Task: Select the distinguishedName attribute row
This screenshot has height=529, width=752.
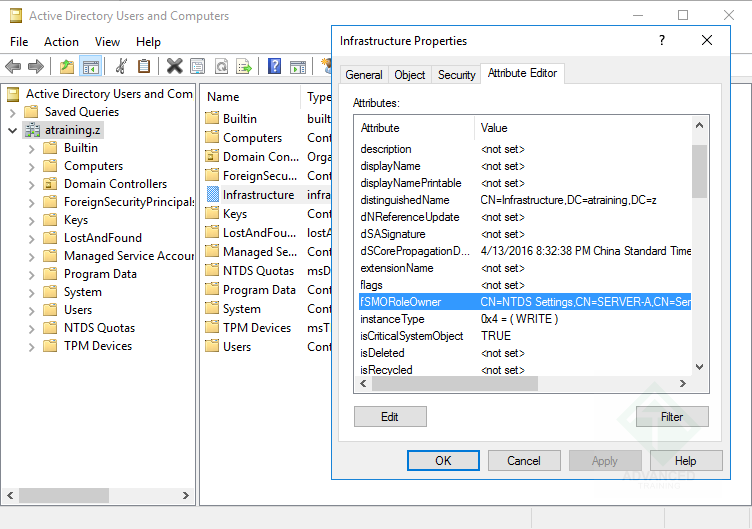Action: coord(525,200)
